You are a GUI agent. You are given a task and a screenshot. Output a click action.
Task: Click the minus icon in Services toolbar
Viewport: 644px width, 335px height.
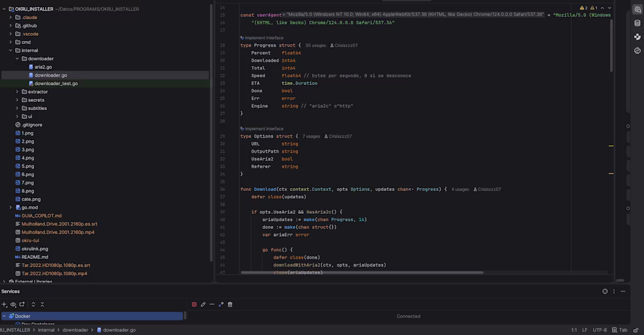212,305
